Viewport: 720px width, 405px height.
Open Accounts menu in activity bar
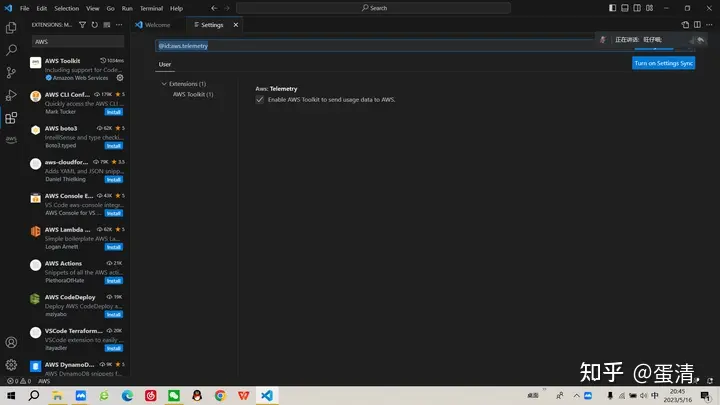click(x=11, y=343)
